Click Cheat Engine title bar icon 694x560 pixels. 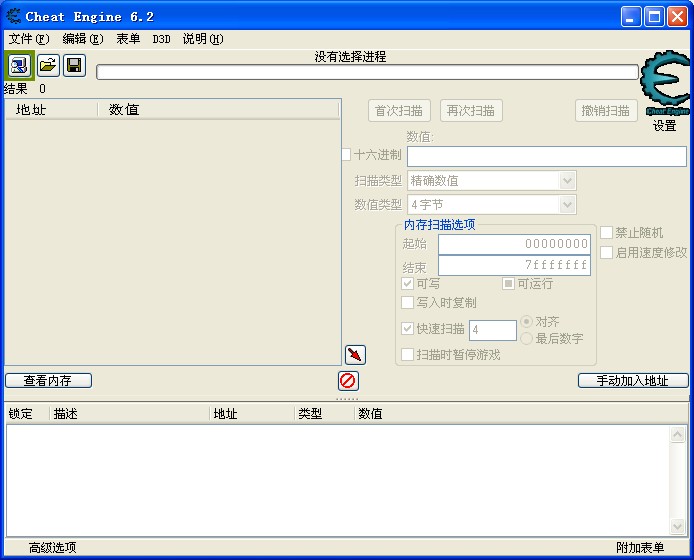[13, 16]
